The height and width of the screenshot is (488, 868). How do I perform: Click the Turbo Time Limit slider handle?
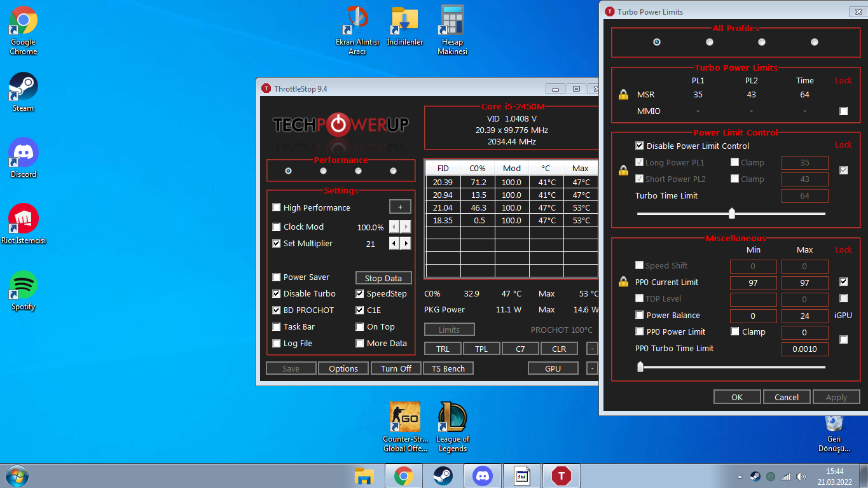(732, 213)
